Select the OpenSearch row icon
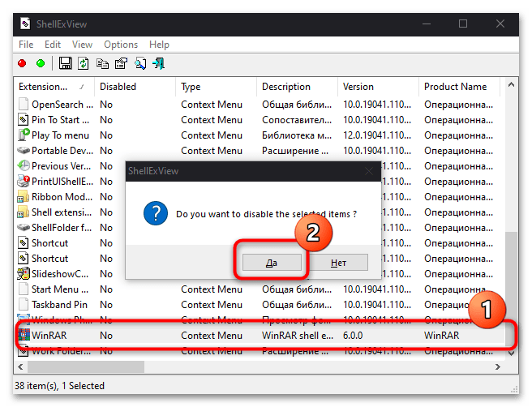Image resolution: width=532 pixels, height=407 pixels. click(23, 104)
